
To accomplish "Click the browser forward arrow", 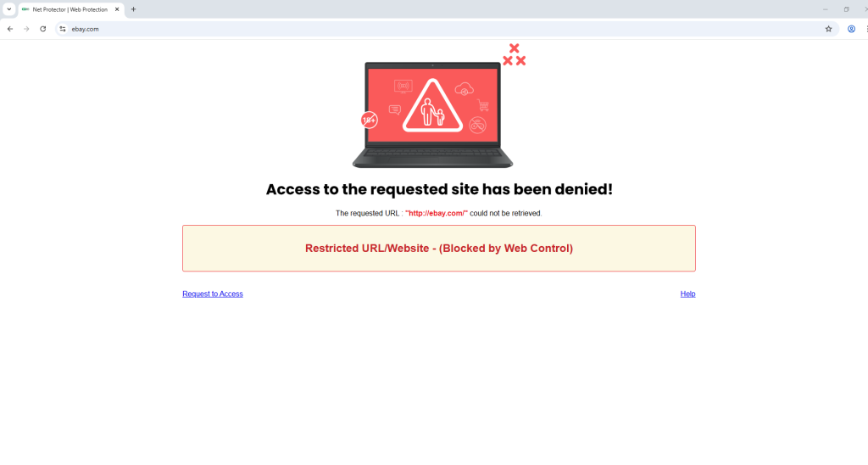I will (x=26, y=29).
